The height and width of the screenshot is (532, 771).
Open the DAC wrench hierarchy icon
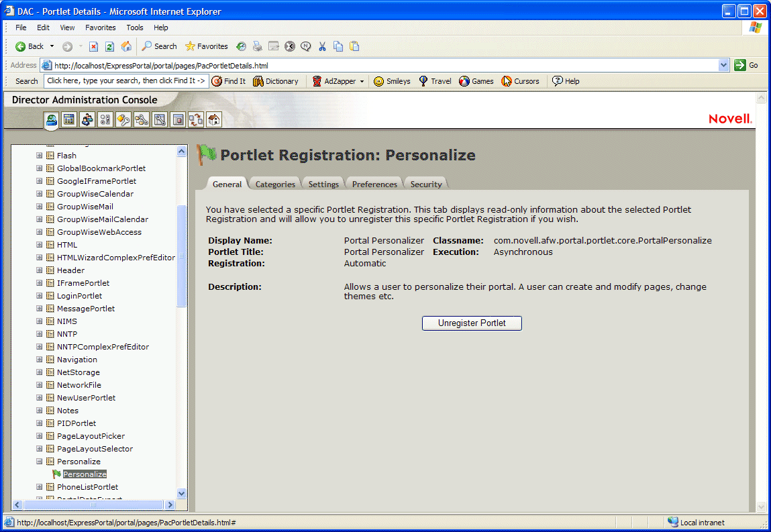(142, 119)
